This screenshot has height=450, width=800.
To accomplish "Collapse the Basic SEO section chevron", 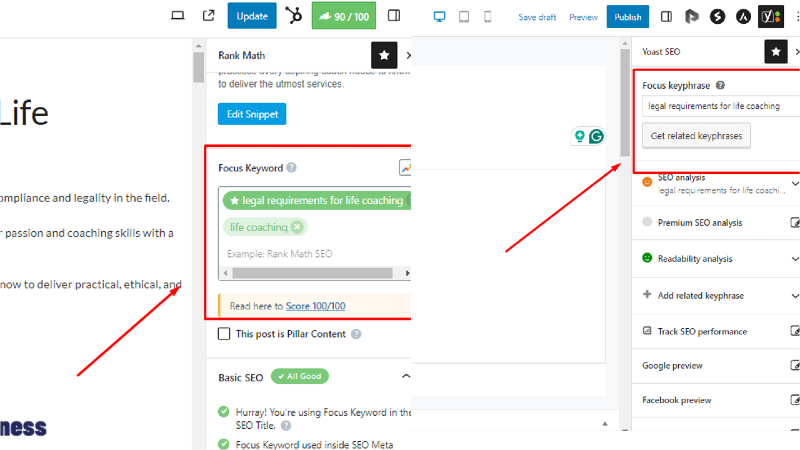I will click(x=406, y=376).
